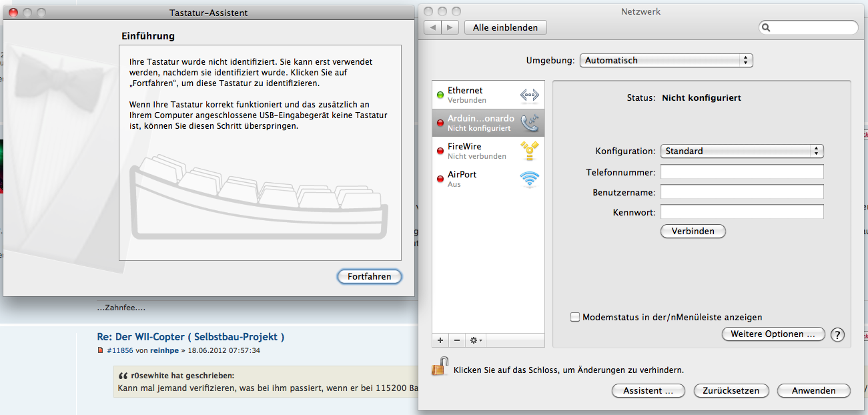Select the FireWire service row

[x=488, y=151]
